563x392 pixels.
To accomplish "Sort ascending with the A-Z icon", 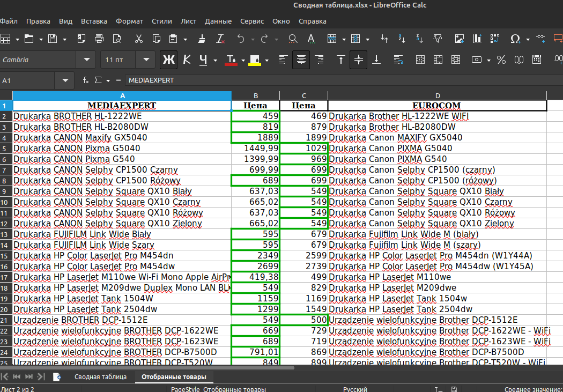I will pos(402,39).
